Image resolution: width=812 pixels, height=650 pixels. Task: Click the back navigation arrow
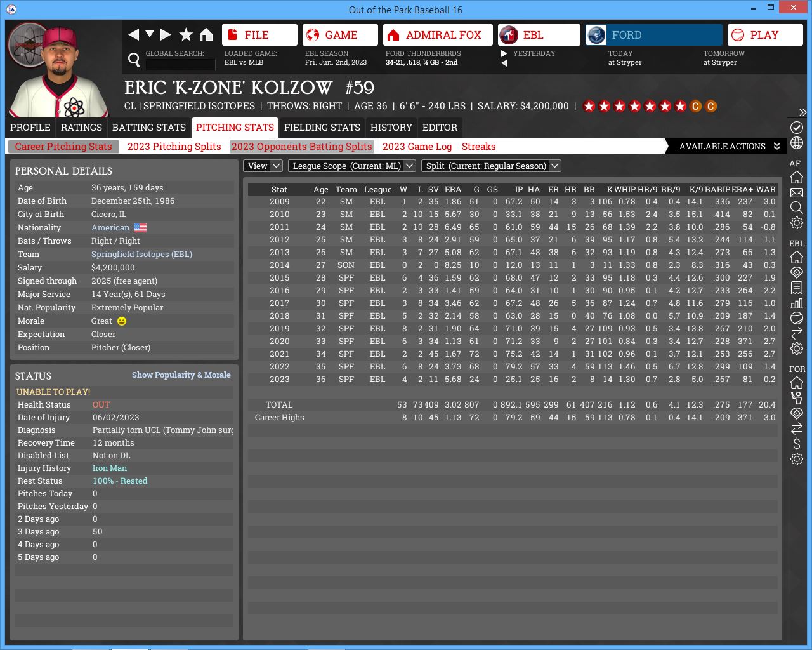(133, 35)
